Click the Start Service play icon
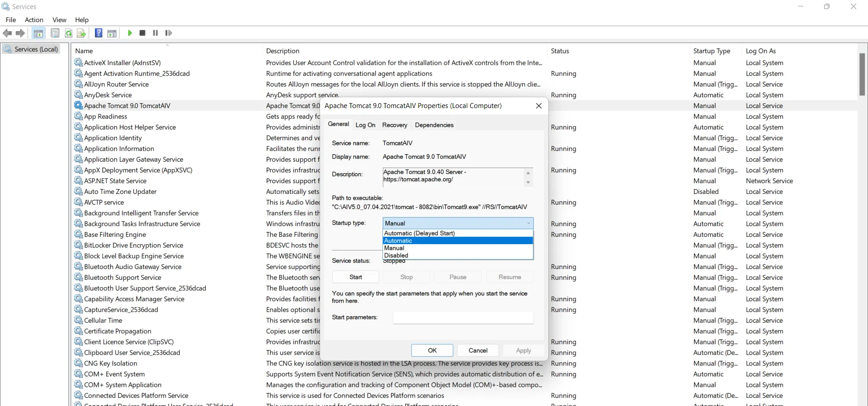 130,33
